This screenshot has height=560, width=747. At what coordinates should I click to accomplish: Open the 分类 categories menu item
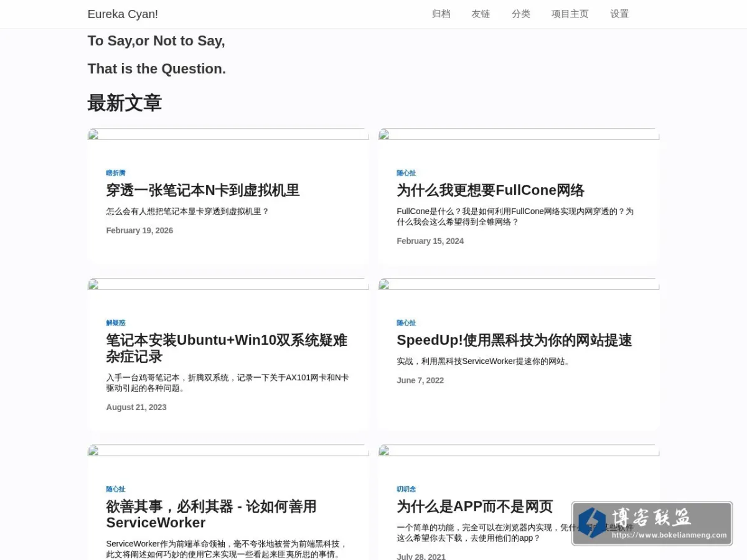(521, 14)
